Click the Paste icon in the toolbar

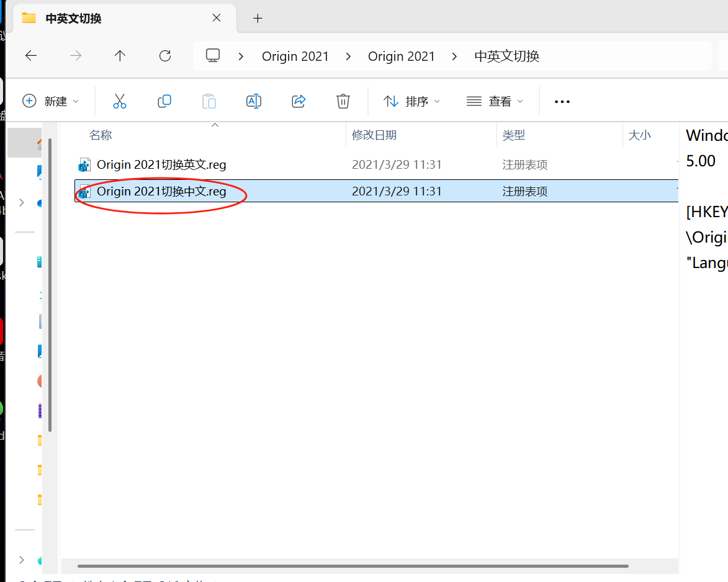point(209,101)
